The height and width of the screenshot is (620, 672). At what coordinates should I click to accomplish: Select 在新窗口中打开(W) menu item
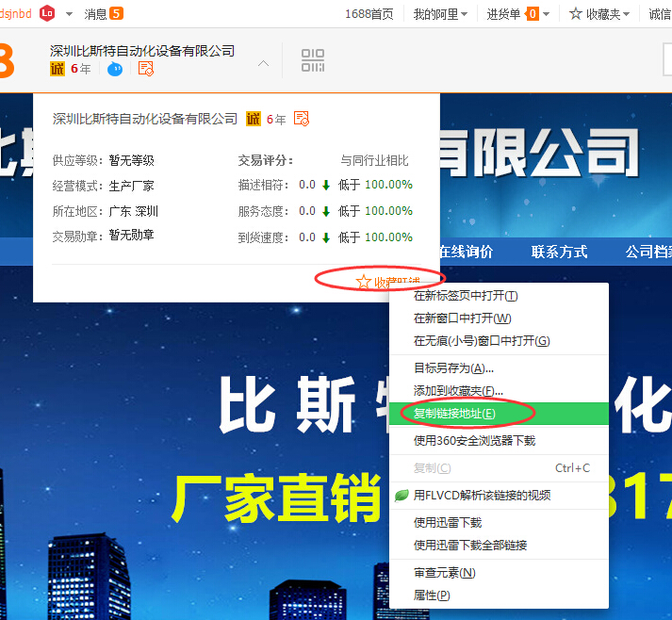click(x=499, y=318)
